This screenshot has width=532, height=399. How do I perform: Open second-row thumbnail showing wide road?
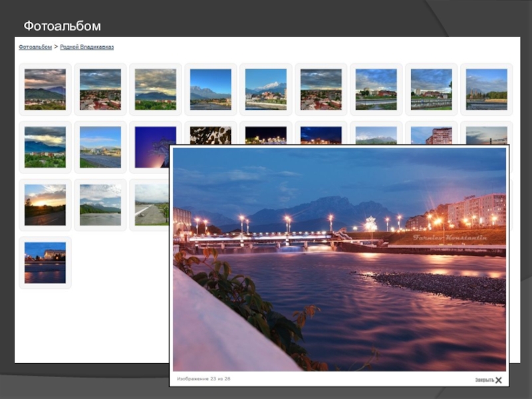point(100,147)
